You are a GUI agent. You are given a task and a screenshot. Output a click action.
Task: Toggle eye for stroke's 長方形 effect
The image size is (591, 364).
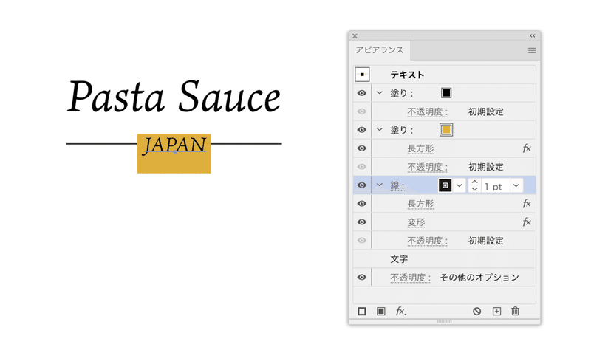click(362, 204)
